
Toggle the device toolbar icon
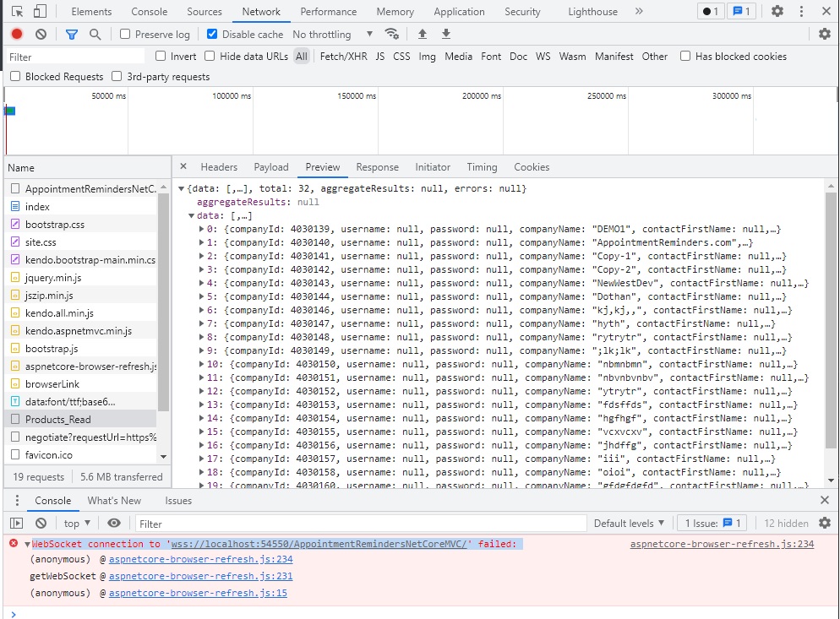pyautogui.click(x=40, y=12)
